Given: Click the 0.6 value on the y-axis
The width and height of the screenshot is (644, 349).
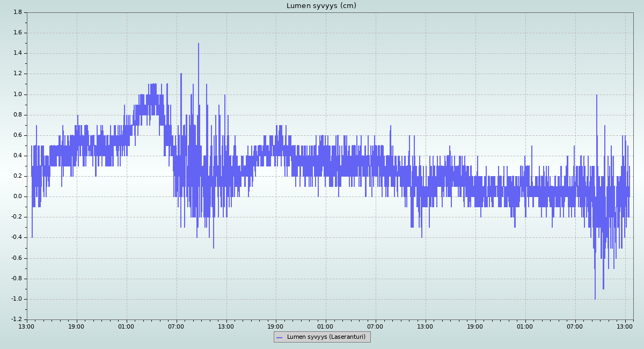Looking at the screenshot, I should coord(17,135).
